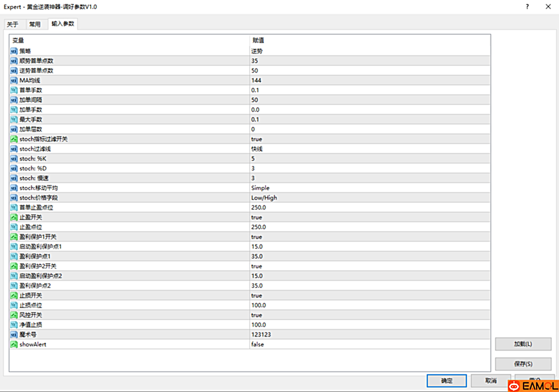The height and width of the screenshot is (392, 559).
Task: Click the showAlert parameter icon
Action: [x=13, y=345]
